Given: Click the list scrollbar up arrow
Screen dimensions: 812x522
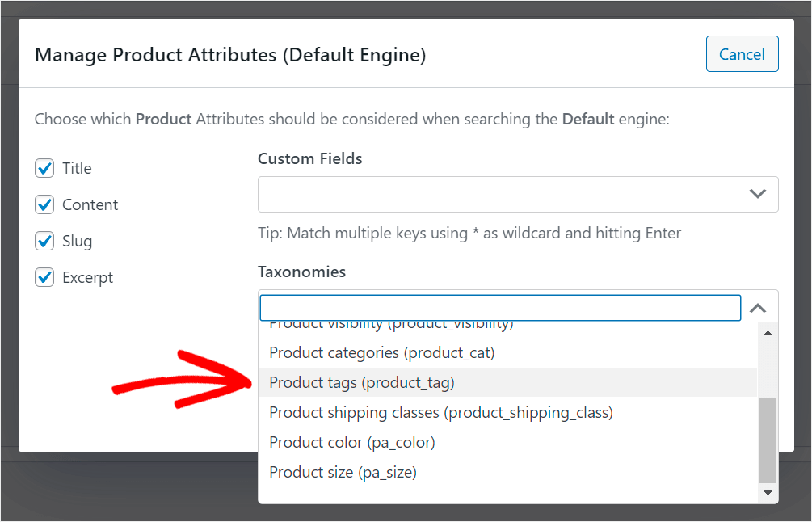Looking at the screenshot, I should point(768,333).
